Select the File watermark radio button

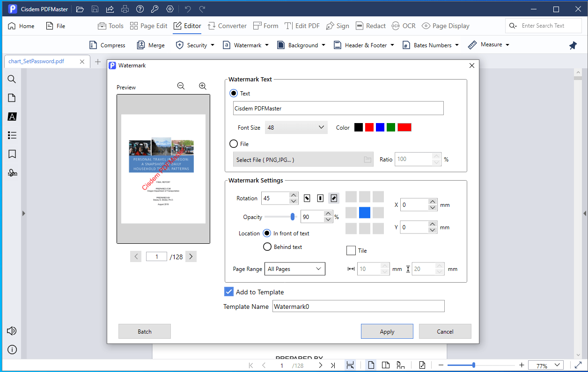pos(234,144)
